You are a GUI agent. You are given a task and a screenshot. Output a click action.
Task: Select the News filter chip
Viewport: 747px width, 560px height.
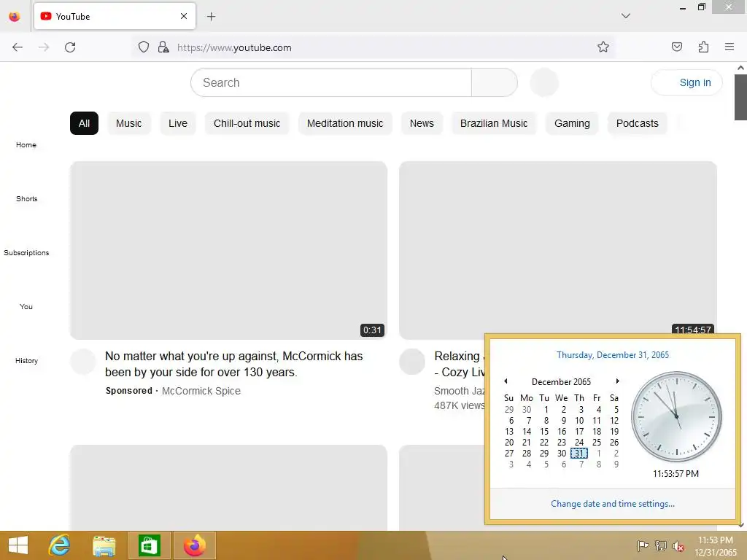pyautogui.click(x=422, y=123)
